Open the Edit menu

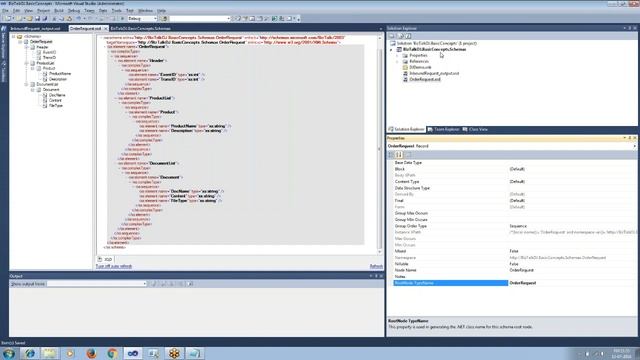click(x=16, y=11)
